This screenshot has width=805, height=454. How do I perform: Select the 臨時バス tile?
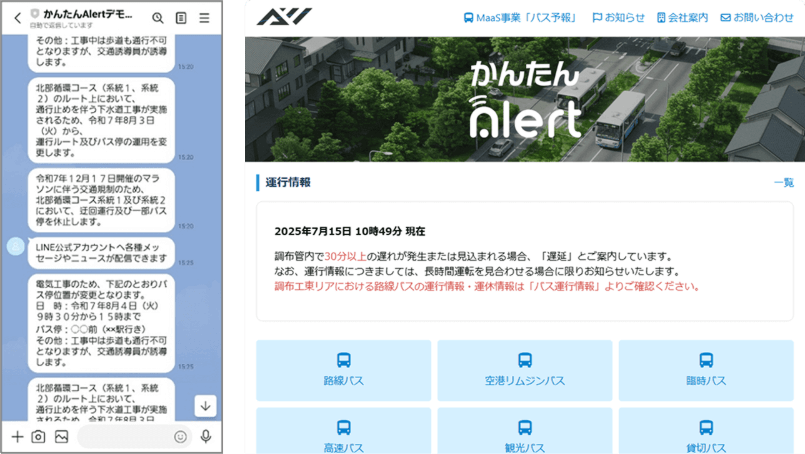[706, 370]
